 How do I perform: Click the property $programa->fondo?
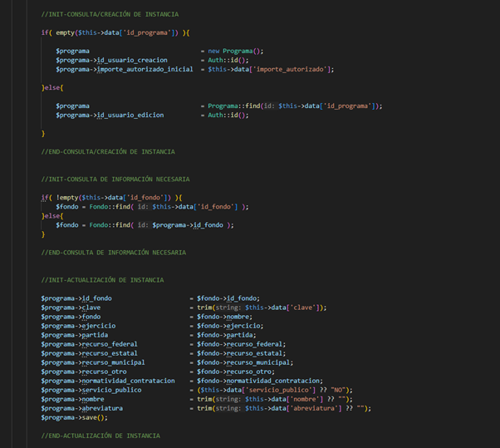pos(71,317)
